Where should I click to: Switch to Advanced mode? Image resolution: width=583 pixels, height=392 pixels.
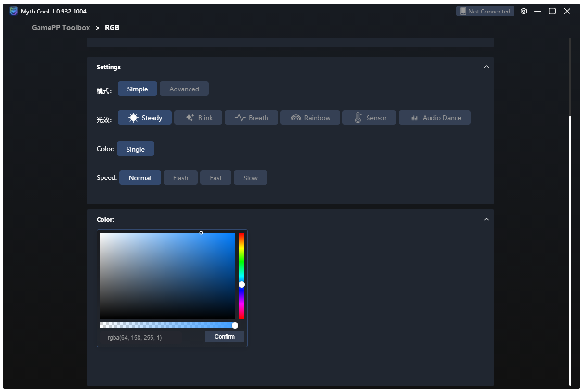click(x=184, y=89)
